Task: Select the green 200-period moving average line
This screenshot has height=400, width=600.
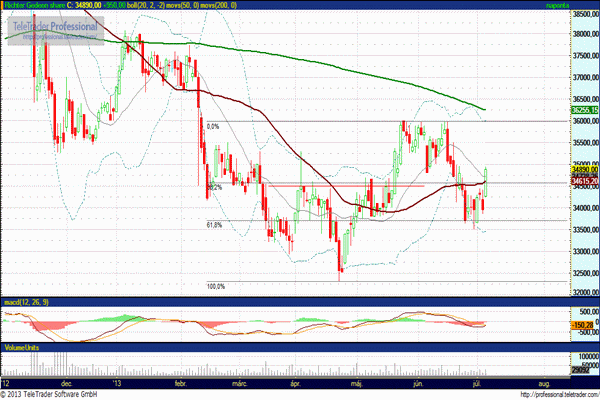Action: coord(300,55)
